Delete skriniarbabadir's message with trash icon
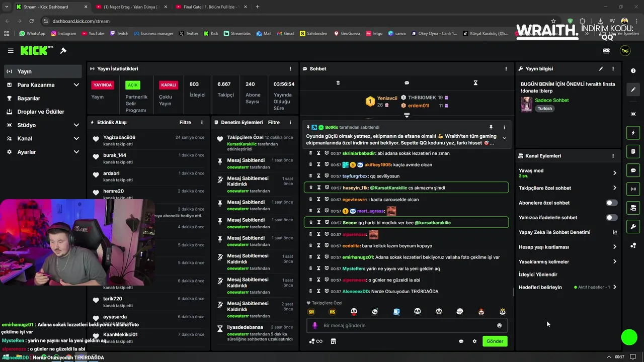Viewport: 644px width, 362px height. coord(310,153)
